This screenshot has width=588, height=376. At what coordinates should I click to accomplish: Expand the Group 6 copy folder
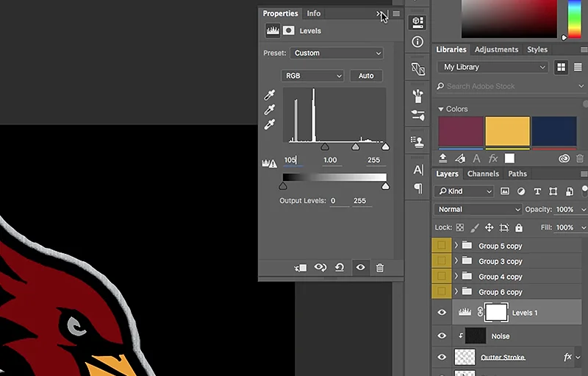click(456, 291)
